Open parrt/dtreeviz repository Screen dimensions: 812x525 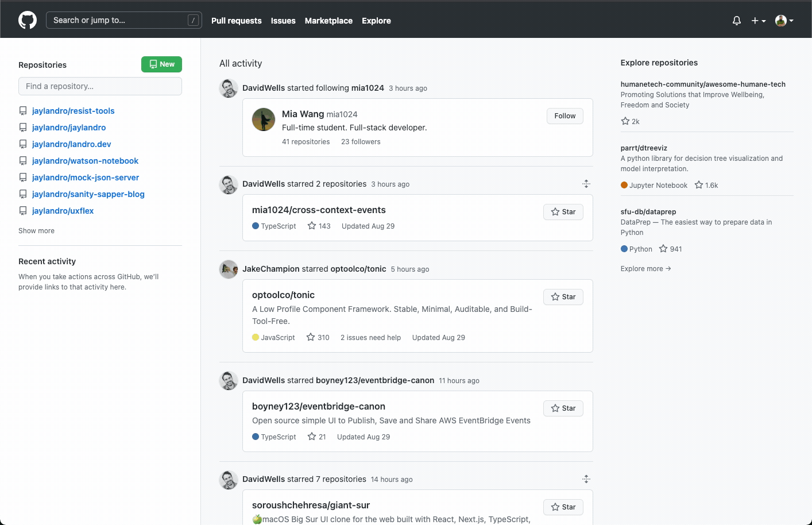[644, 148]
